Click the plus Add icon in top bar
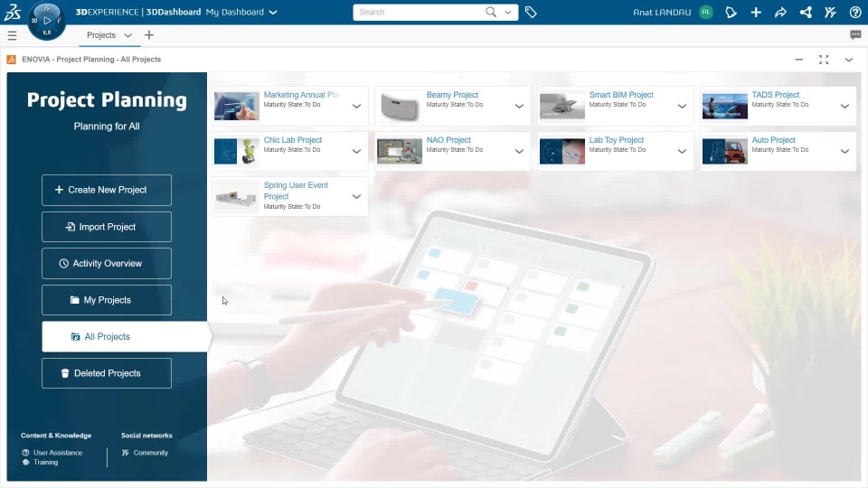The width and height of the screenshot is (868, 488). click(756, 12)
